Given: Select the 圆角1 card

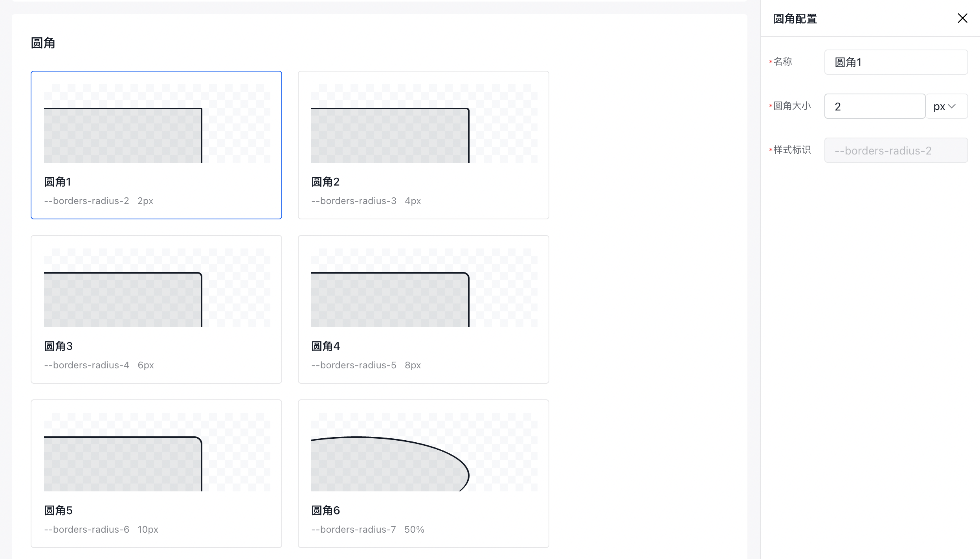Looking at the screenshot, I should (156, 145).
